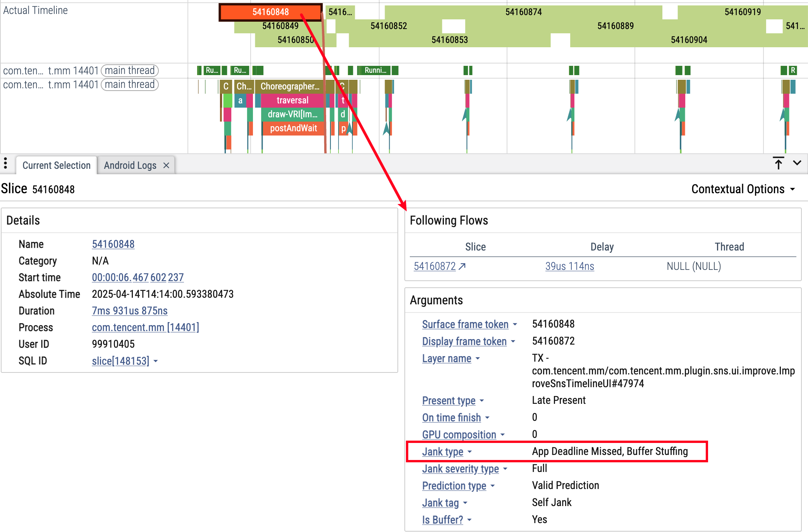
Task: Select the postAndWait slice
Action: click(x=293, y=128)
